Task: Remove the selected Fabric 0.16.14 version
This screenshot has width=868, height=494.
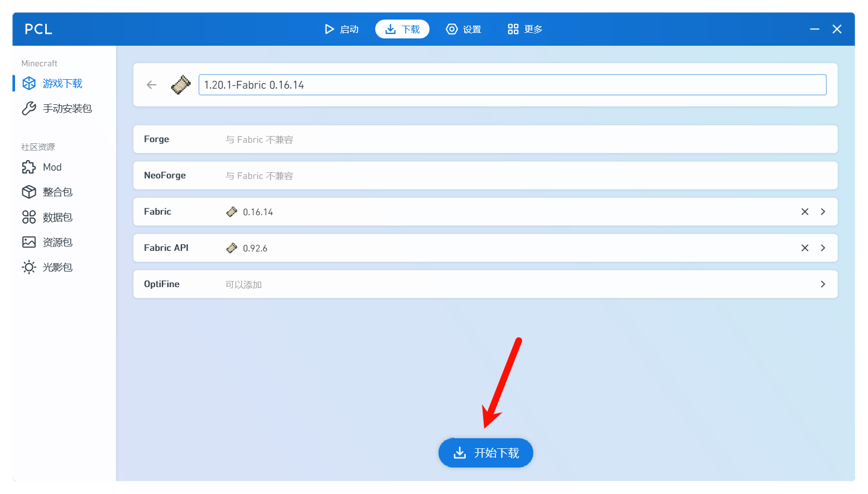Action: pyautogui.click(x=805, y=212)
